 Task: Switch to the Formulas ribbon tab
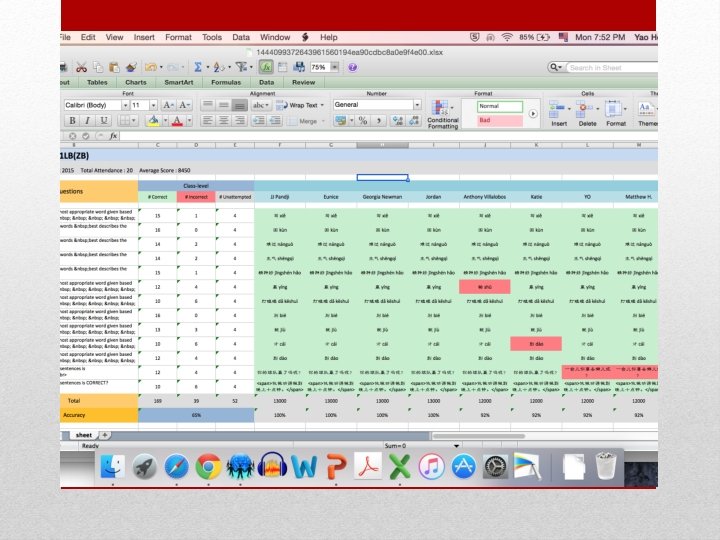tap(226, 83)
